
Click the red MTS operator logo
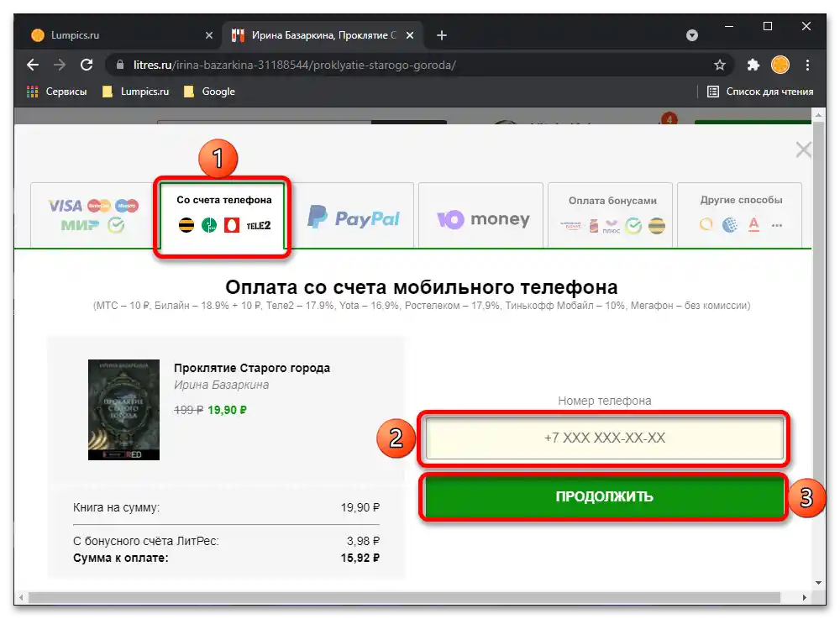pos(232,225)
